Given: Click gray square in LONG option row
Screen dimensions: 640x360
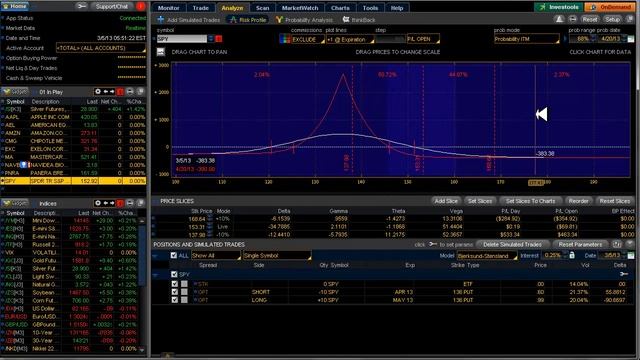Looking at the screenshot, I should pyautogui.click(x=184, y=300).
